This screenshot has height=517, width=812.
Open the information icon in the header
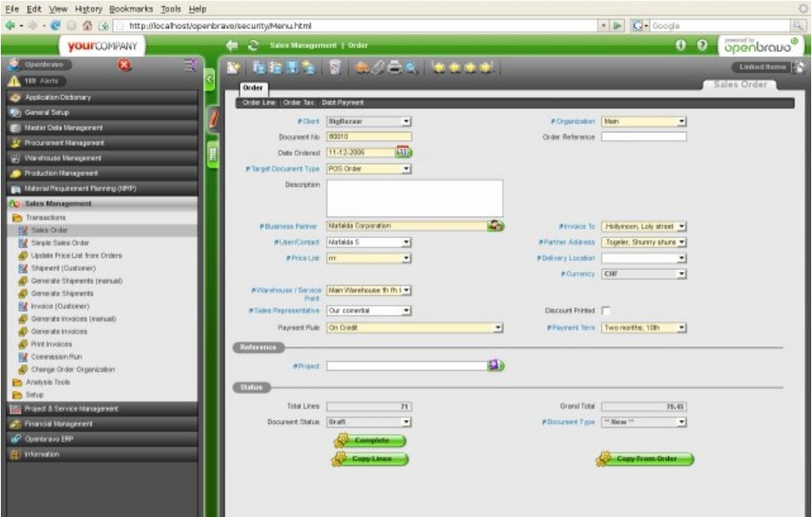[x=680, y=45]
